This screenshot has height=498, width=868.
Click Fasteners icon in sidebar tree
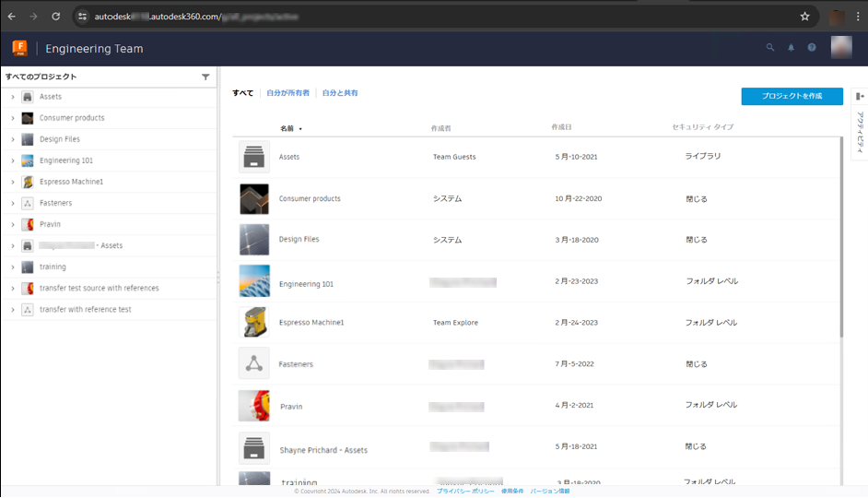coord(27,203)
